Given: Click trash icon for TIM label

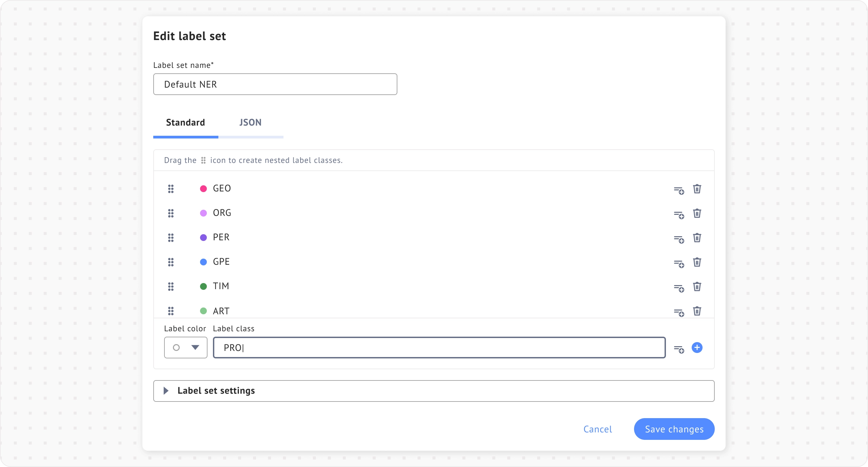Looking at the screenshot, I should coord(697,286).
